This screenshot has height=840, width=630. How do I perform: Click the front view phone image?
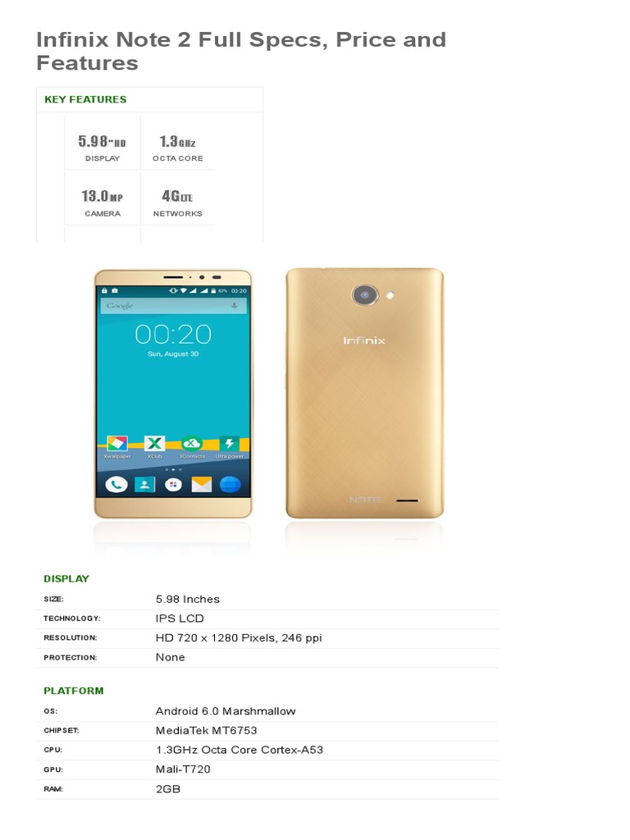click(x=173, y=394)
